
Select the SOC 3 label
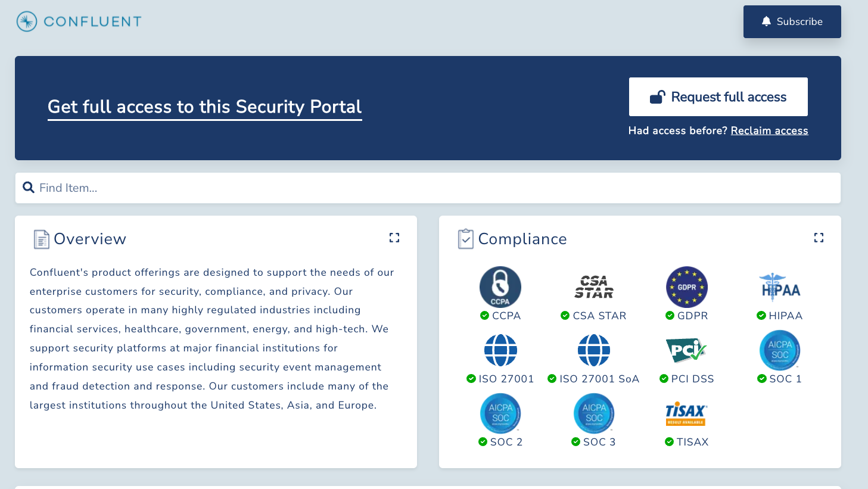(599, 442)
